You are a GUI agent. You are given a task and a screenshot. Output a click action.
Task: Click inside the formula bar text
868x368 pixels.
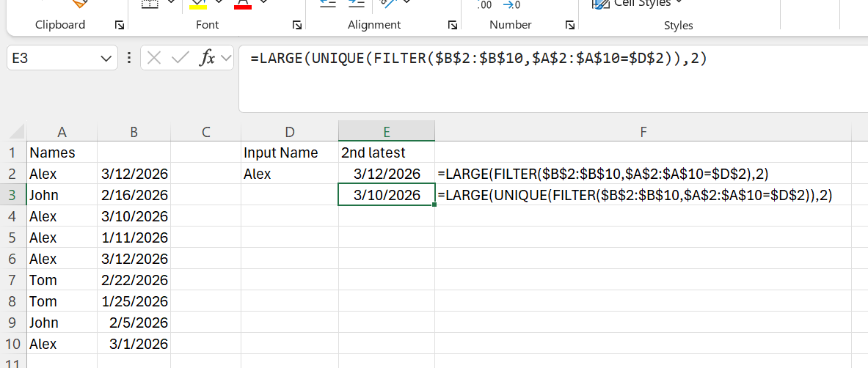[x=478, y=58]
